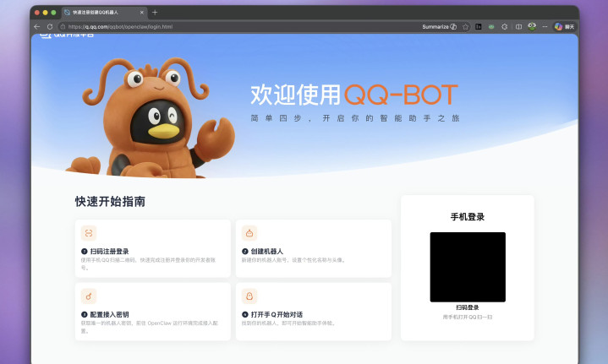
Task: Click the 用手机打开QQ扫一扫 hint text
Action: click(x=468, y=318)
